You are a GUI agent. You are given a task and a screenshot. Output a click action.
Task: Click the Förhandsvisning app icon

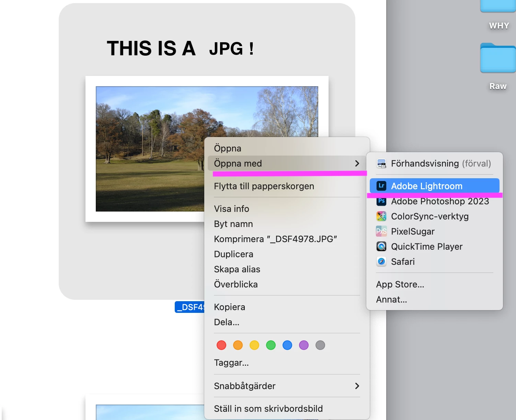click(x=381, y=163)
